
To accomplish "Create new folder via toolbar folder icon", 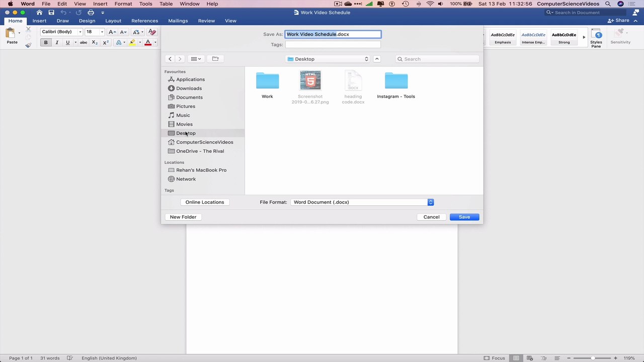I will [215, 59].
